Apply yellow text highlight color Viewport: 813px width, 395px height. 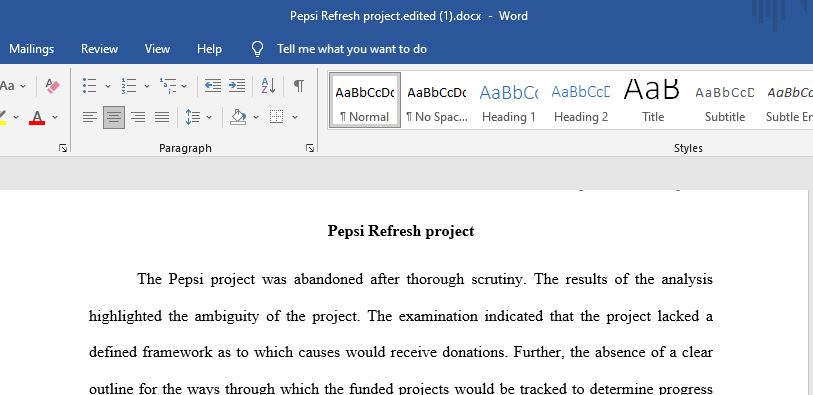click(3, 117)
